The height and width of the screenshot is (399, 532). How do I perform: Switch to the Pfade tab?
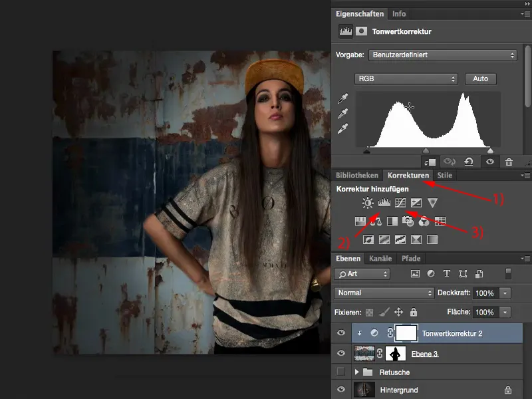[x=411, y=259]
